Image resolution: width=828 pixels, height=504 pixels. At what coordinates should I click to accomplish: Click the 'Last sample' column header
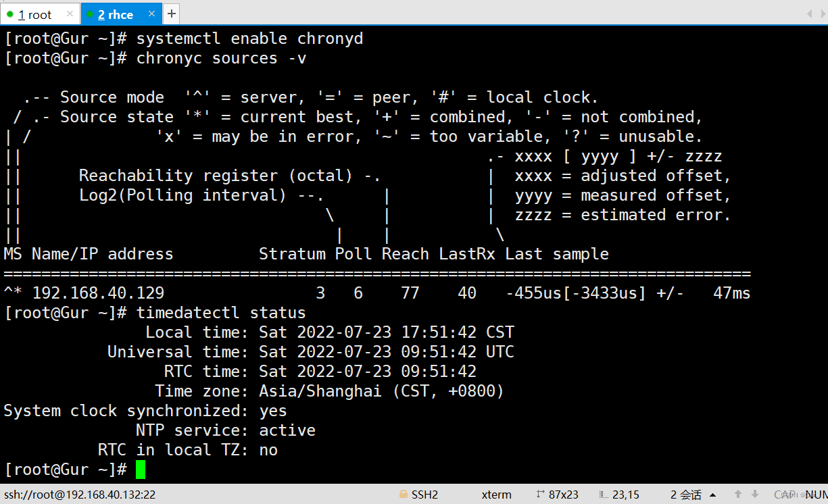(557, 254)
